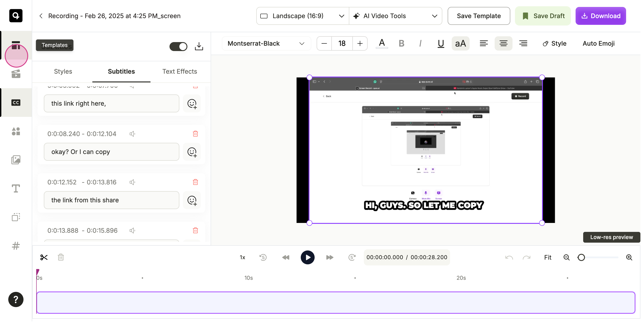Image resolution: width=644 pixels, height=325 pixels.
Task: Open the app logo home icon
Action: click(x=16, y=16)
